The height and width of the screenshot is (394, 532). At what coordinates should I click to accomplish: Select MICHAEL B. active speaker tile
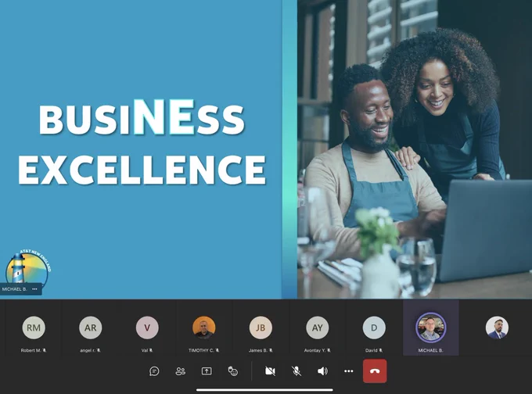[x=431, y=328]
